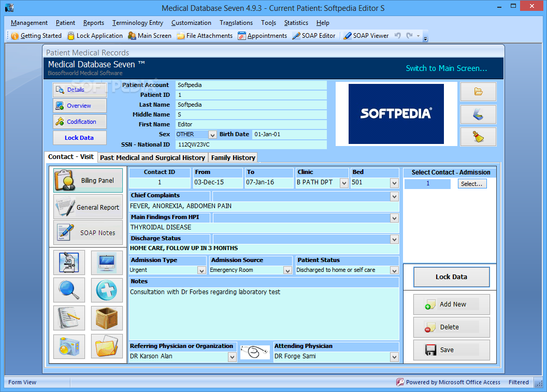
Task: Open Terminology Entry menu
Action: (x=137, y=23)
